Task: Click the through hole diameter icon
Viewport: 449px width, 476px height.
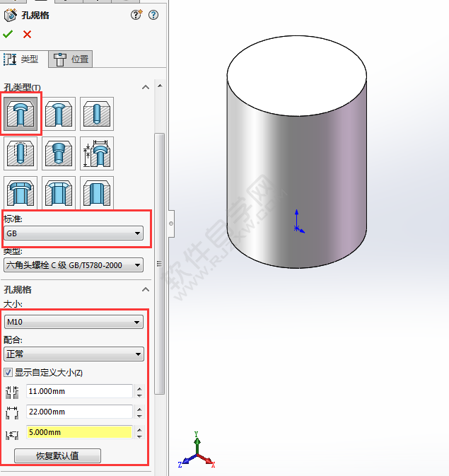Action: [12, 392]
